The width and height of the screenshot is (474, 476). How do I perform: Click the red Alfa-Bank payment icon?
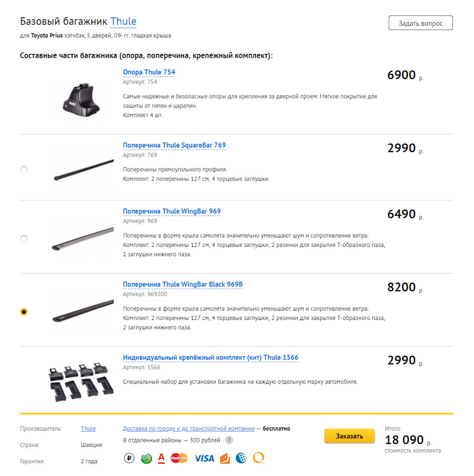tap(161, 458)
